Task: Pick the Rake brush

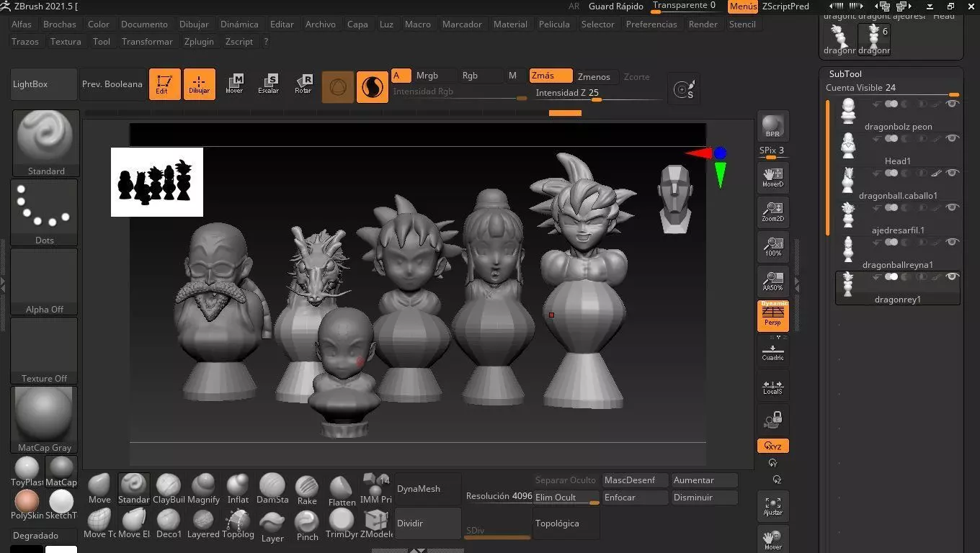Action: [307, 489]
